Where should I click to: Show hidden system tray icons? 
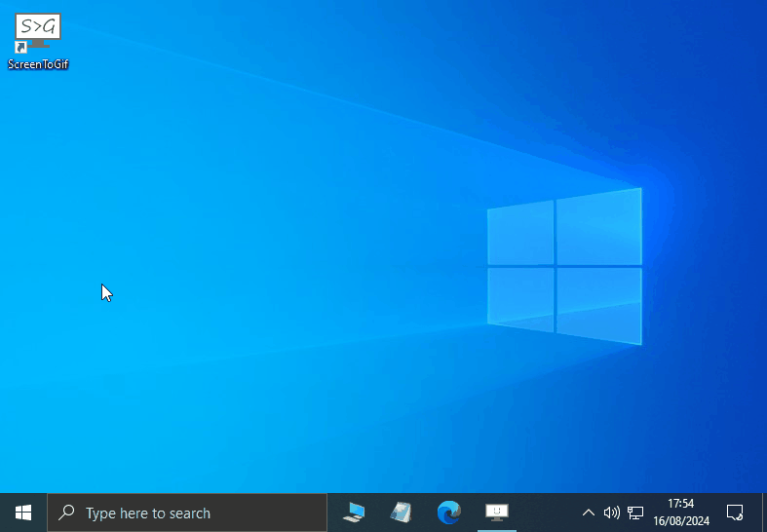pyautogui.click(x=589, y=513)
